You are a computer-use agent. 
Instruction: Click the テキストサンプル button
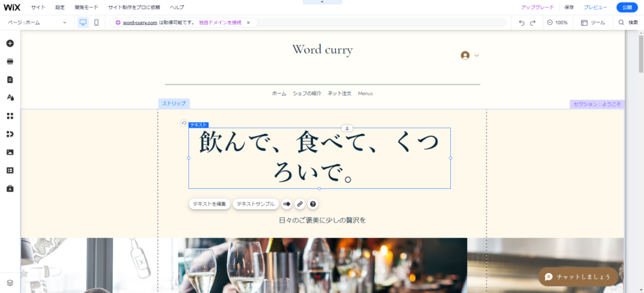[256, 204]
